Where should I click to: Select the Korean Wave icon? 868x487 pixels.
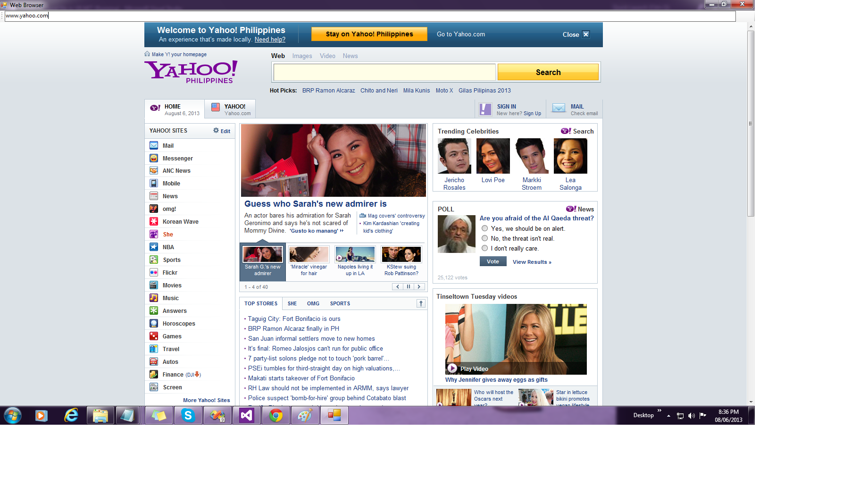pyautogui.click(x=154, y=221)
